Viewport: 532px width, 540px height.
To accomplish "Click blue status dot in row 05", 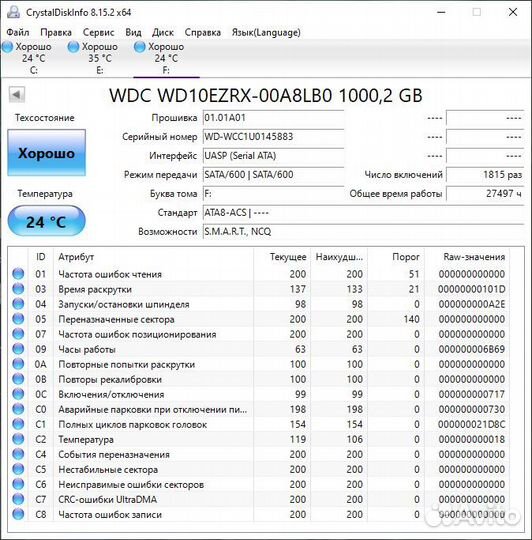I will coord(18,319).
